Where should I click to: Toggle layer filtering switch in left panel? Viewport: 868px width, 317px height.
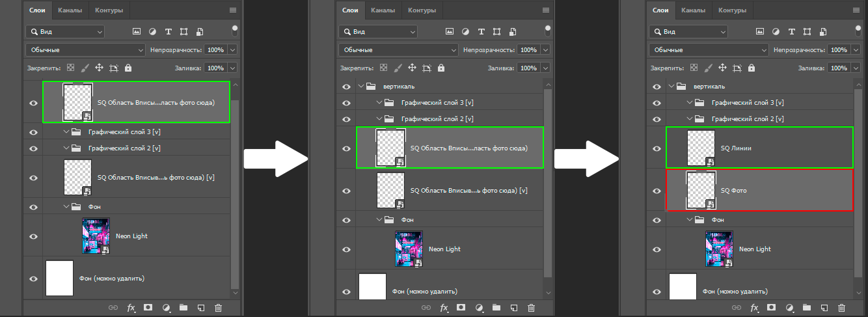(236, 31)
